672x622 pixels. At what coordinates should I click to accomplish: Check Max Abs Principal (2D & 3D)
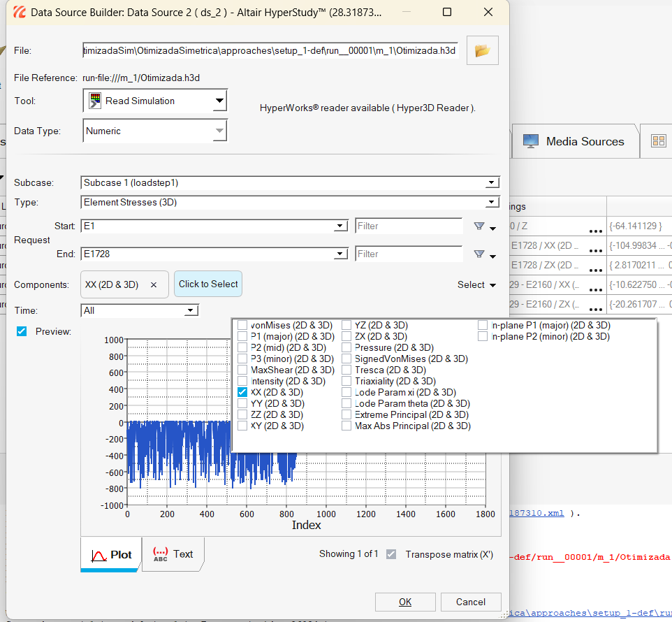pos(346,425)
